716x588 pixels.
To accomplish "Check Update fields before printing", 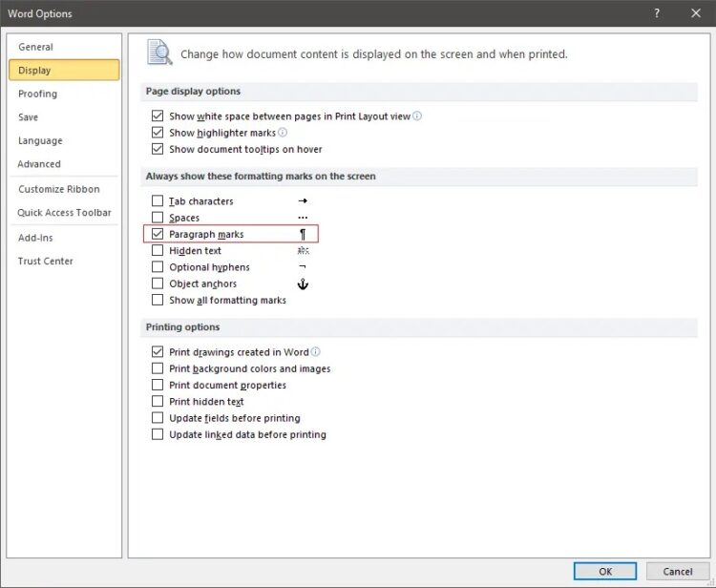I will (x=158, y=417).
